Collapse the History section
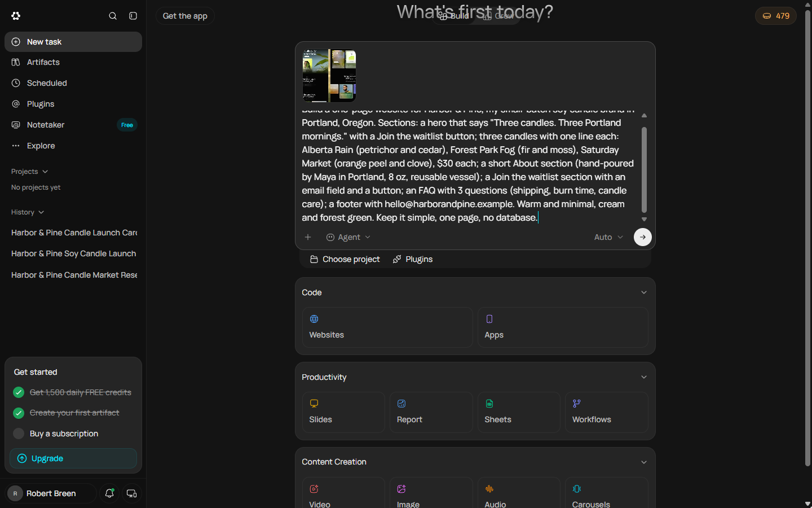This screenshot has height=508, width=812. 28,212
